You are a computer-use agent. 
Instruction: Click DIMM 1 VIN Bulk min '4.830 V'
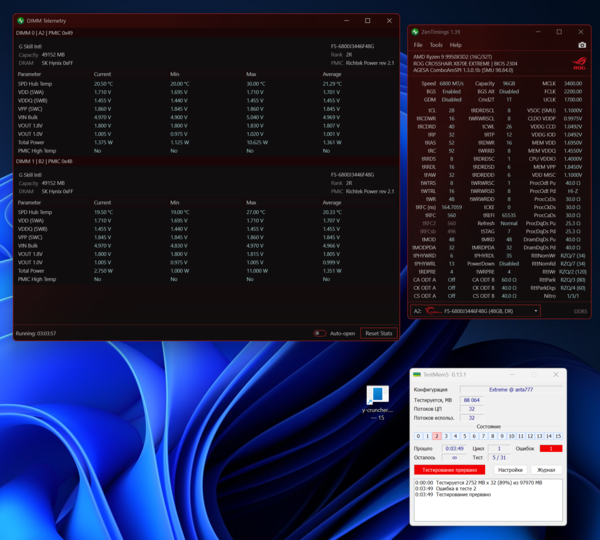point(179,246)
